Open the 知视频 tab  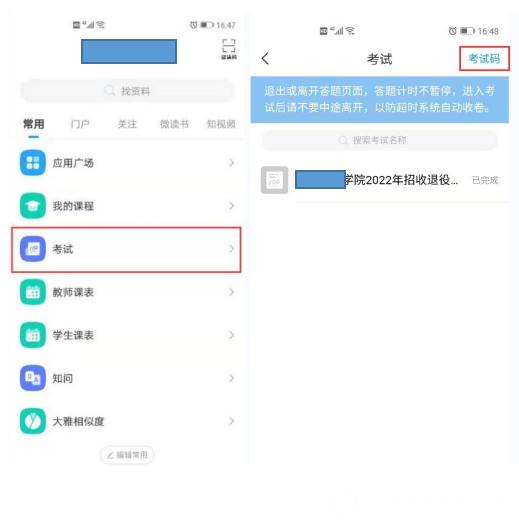point(221,124)
